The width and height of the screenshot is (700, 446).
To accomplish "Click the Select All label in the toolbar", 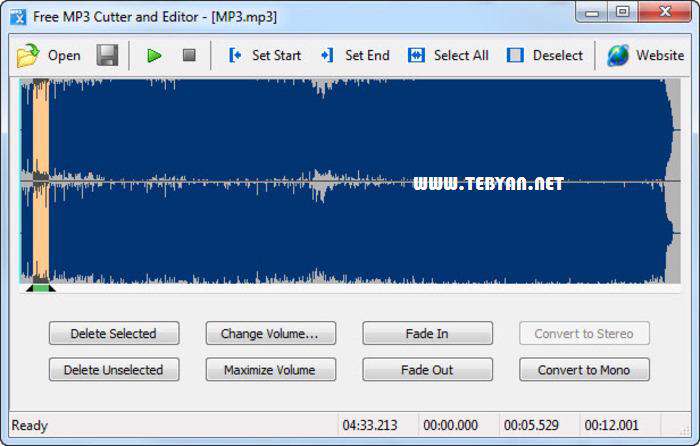I will [461, 55].
